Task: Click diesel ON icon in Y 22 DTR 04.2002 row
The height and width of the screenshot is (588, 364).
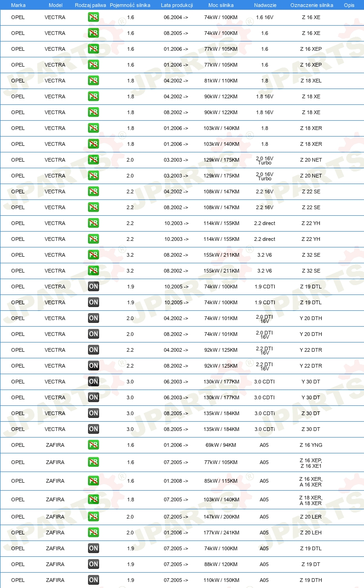Action: pos(94,350)
